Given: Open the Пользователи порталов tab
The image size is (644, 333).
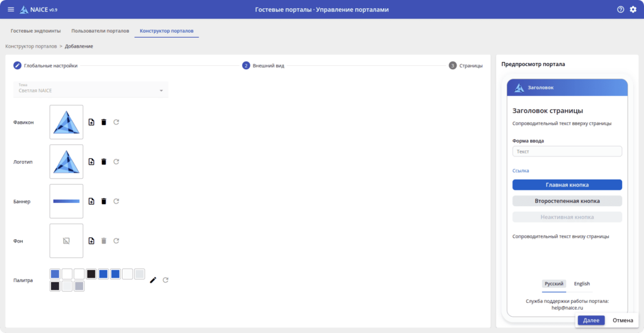Looking at the screenshot, I should [x=100, y=31].
